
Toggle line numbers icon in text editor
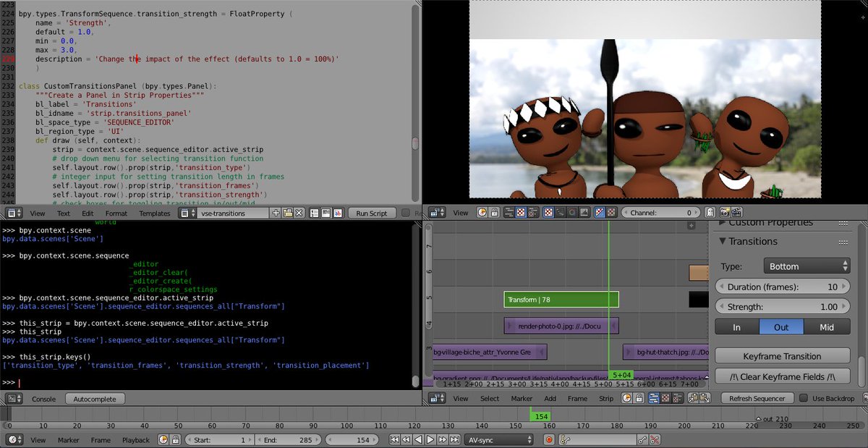pyautogui.click(x=314, y=213)
